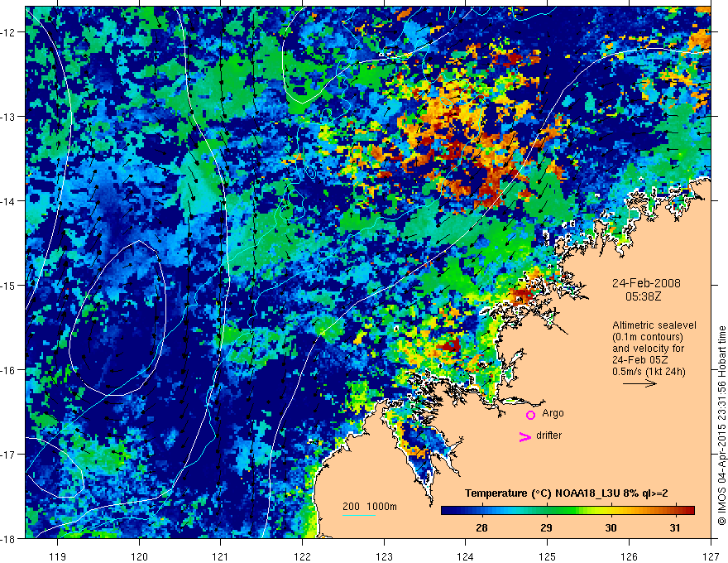Screen dimensions: 728x563
Task: Click the longitude 124 axis label
Action: 465,556
